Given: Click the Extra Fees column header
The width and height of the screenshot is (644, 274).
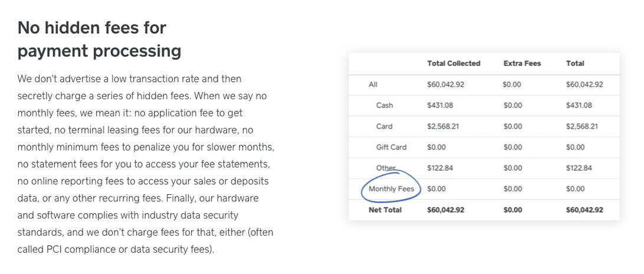Looking at the screenshot, I should pos(522,63).
